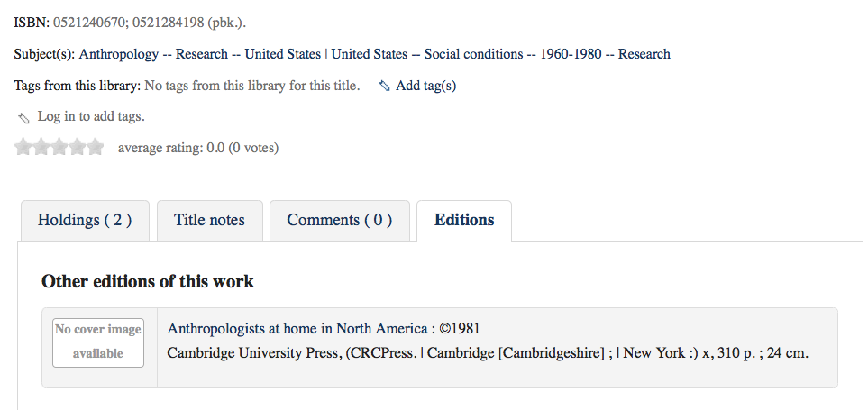Viewport: 868px width, 410px height.
Task: Click the tag icon beside Add tag(s)
Action: tap(385, 87)
